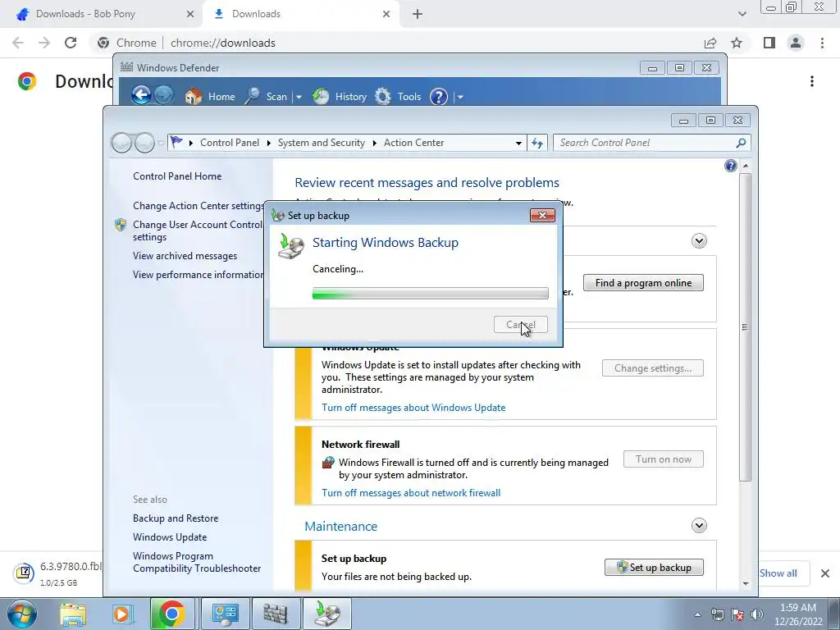Viewport: 840px width, 630px height.
Task: Share this page icon in Chrome
Action: 710,43
